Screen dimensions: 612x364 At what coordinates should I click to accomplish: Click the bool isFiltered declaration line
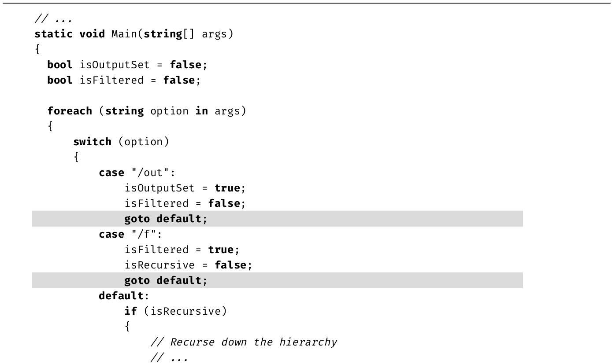[x=123, y=80]
